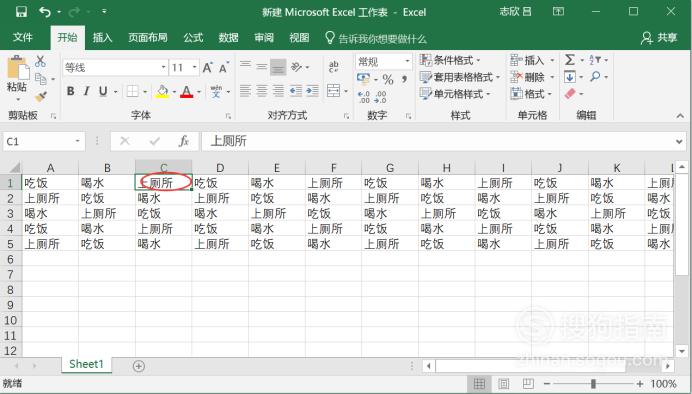Switch to the 插入 tab

click(102, 38)
